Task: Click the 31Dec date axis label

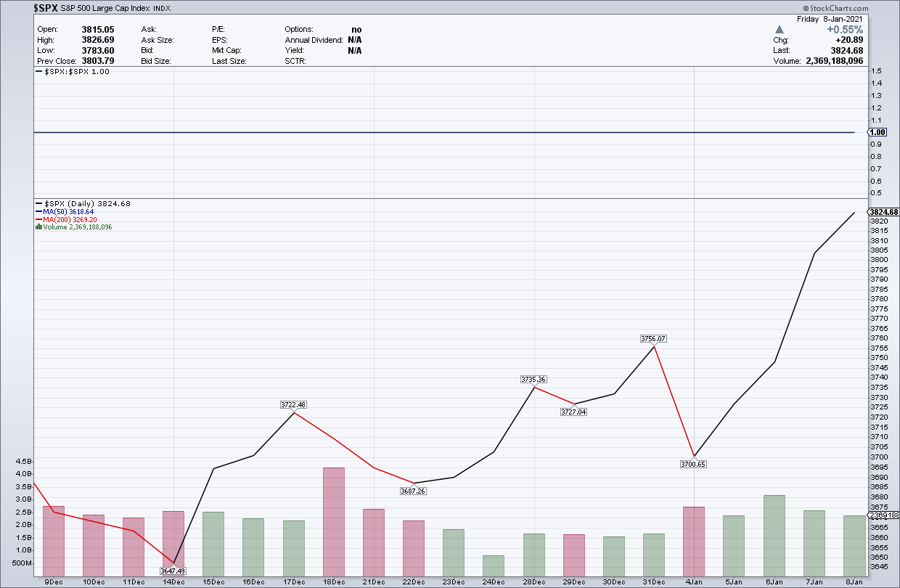Action: pos(654,582)
